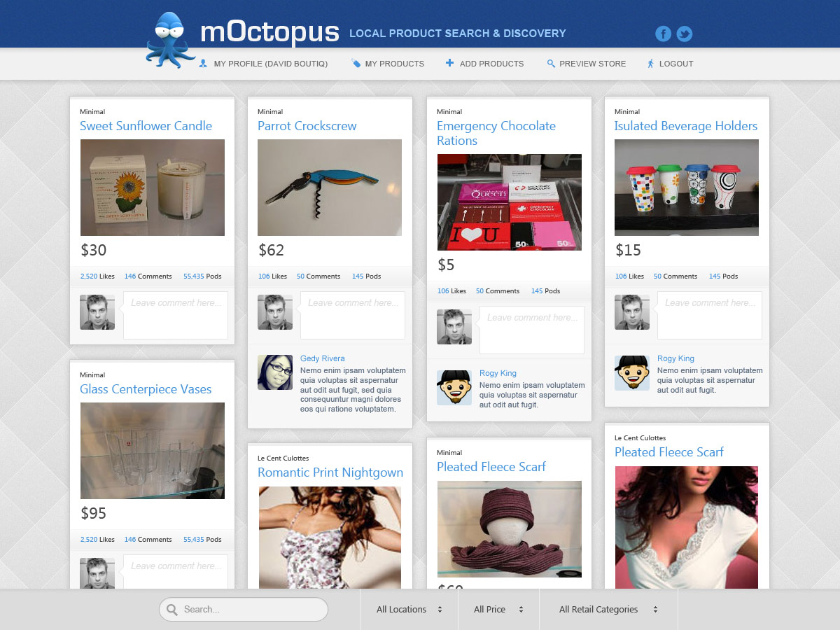Click the Parrot corkscrew product photo

click(330, 188)
